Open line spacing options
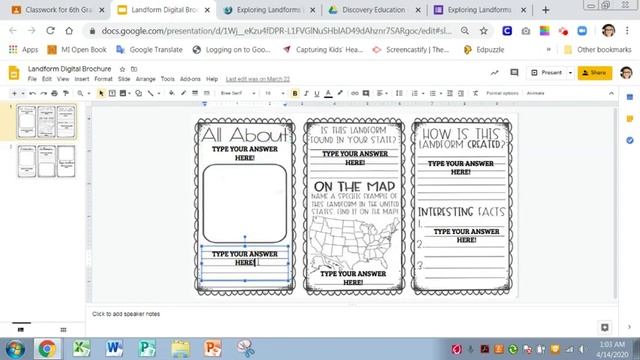The image size is (640, 360). pos(399,93)
